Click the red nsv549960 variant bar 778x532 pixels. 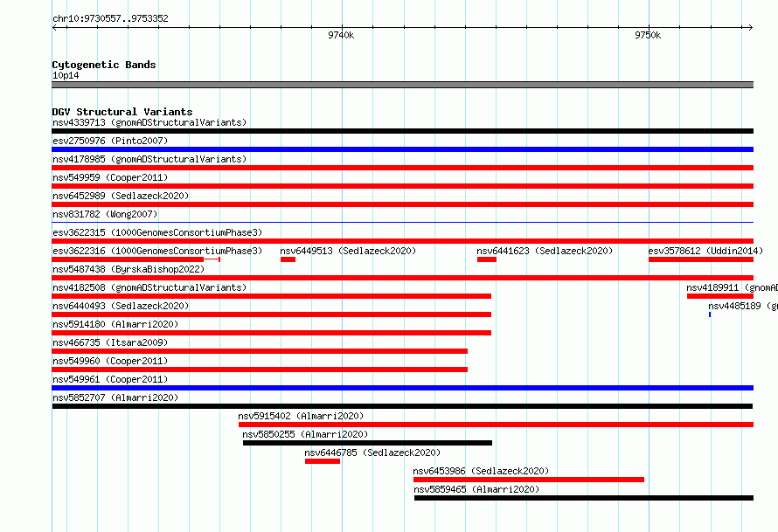(x=260, y=370)
